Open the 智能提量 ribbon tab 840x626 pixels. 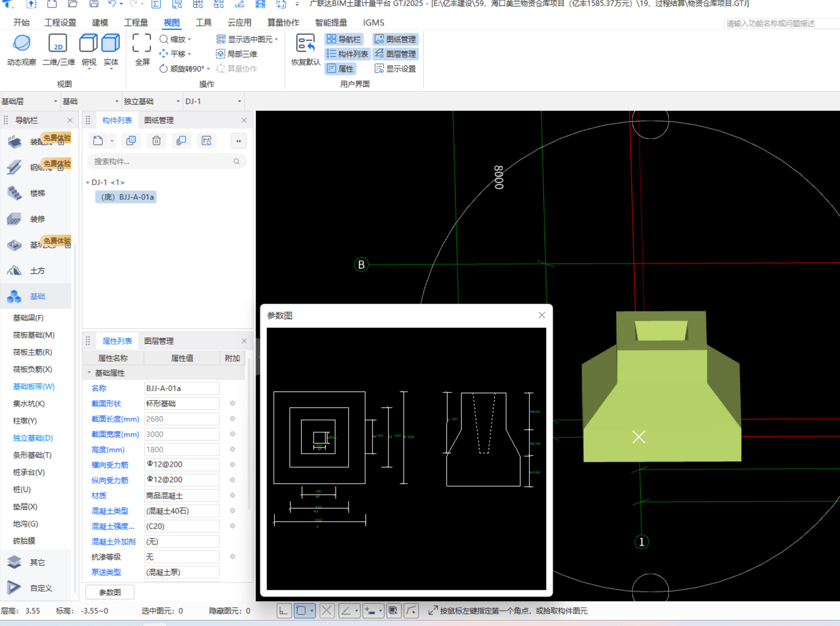(331, 22)
